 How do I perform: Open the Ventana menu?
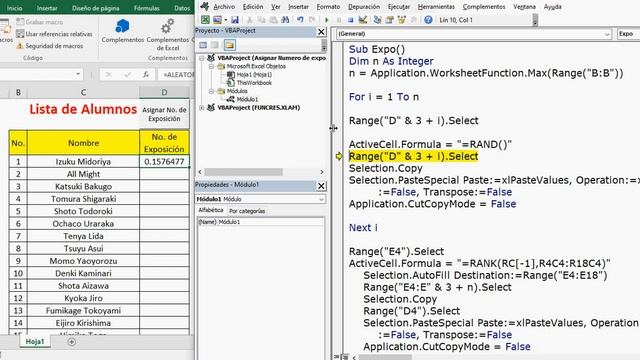tap(524, 7)
